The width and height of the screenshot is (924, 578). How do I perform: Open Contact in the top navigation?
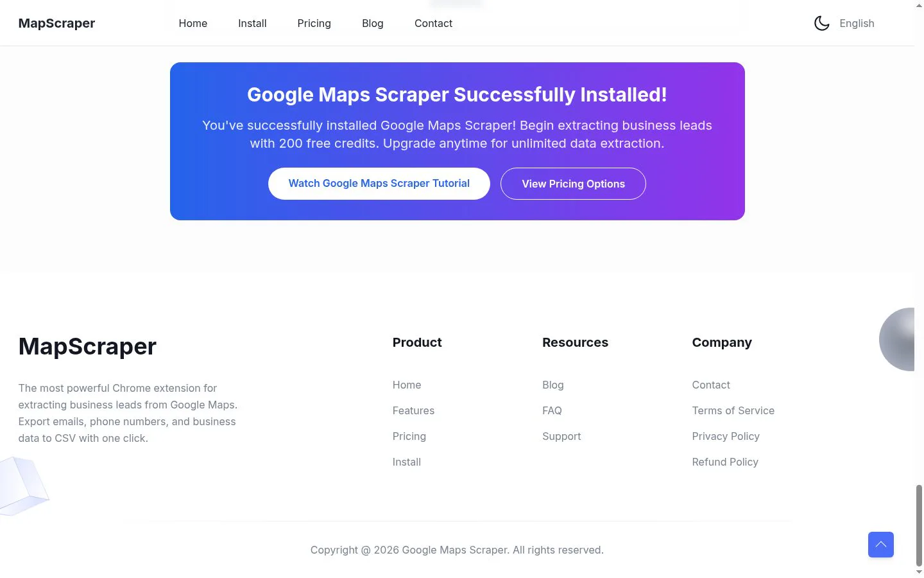point(433,24)
